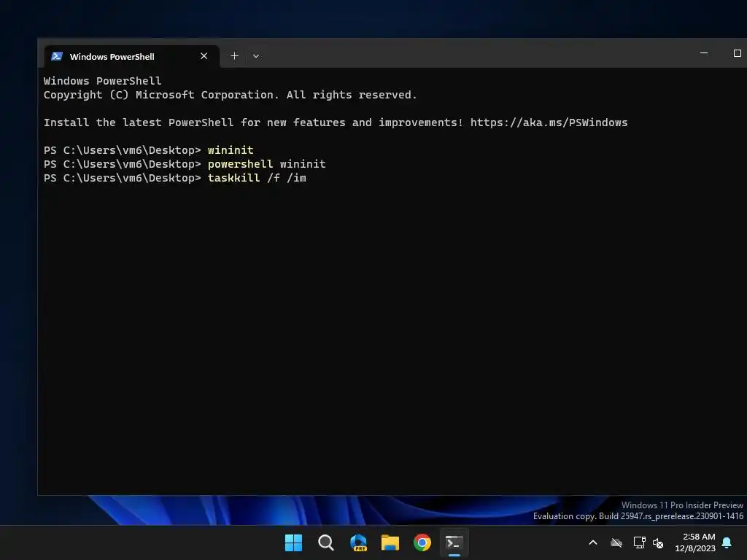Click the PowerShell icon on the tab

(57, 56)
